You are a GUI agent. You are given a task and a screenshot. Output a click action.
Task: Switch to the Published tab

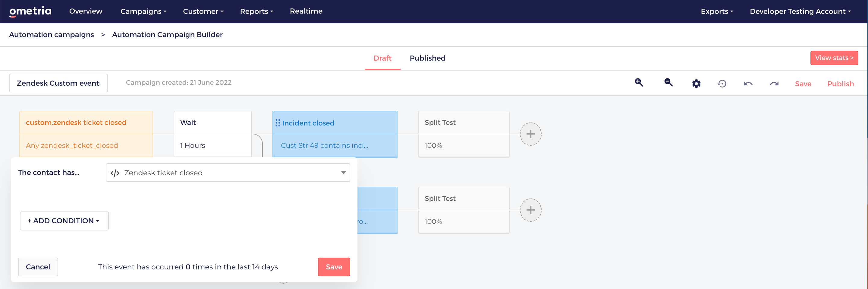pyautogui.click(x=427, y=58)
